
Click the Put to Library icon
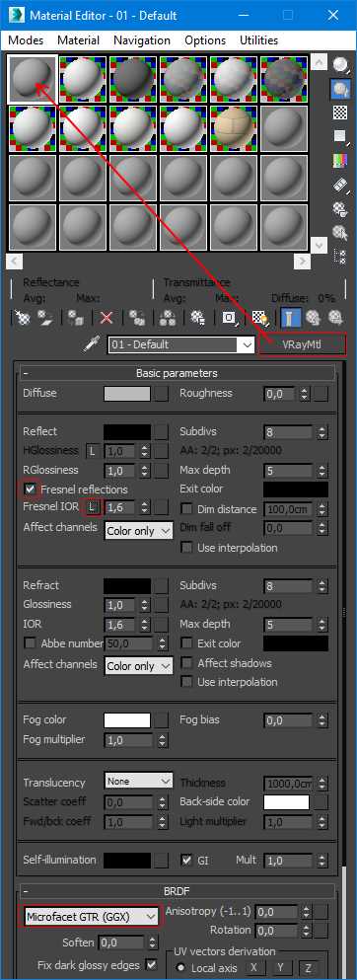coord(198,318)
